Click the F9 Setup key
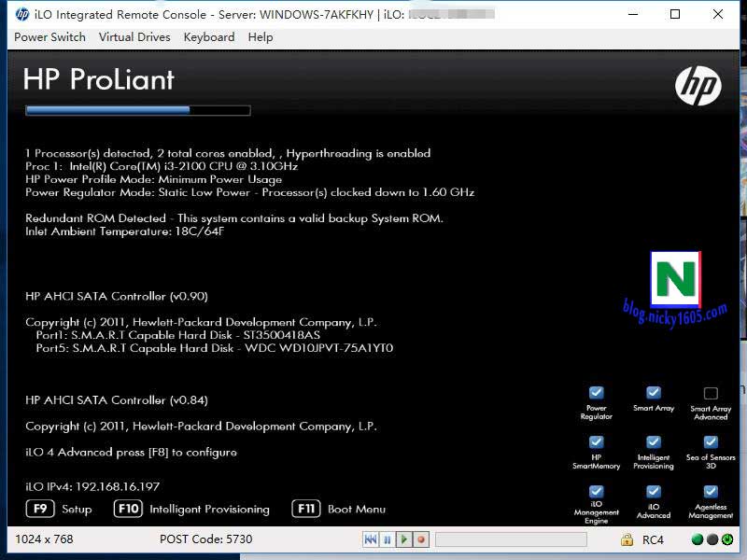Viewport: 747px width, 560px height. [40, 509]
